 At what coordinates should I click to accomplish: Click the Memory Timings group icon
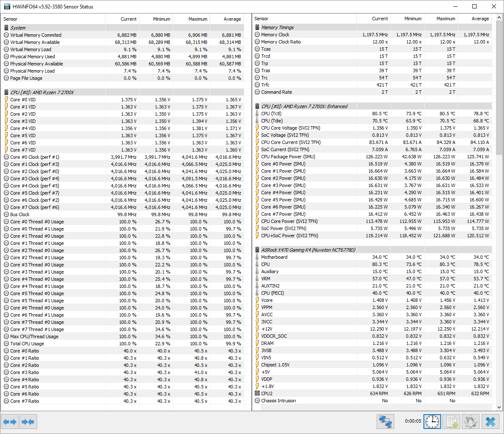pos(257,27)
